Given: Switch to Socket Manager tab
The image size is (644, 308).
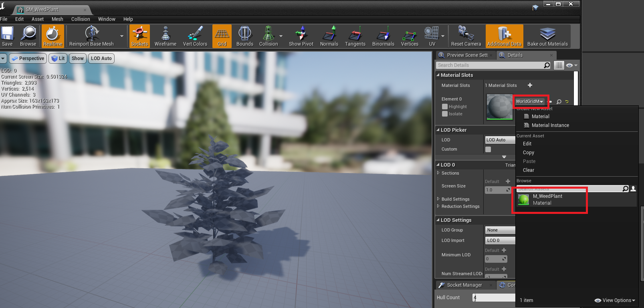Looking at the screenshot, I should [464, 285].
